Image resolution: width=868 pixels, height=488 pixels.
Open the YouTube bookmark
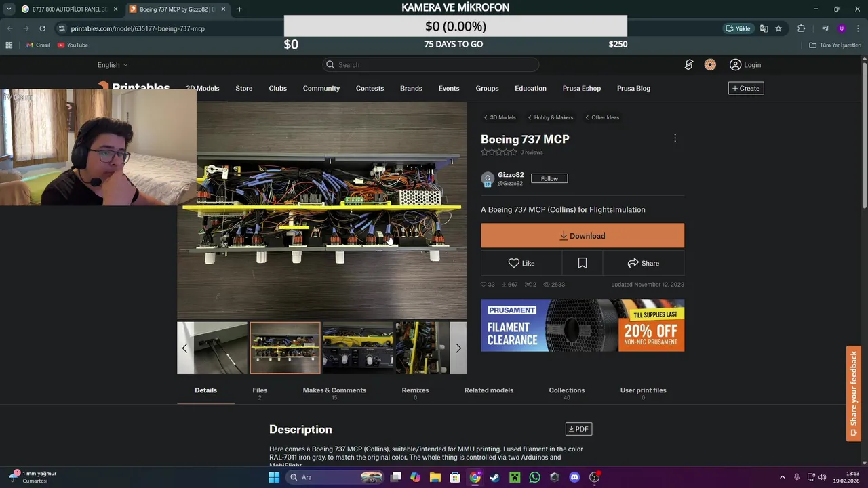(73, 45)
